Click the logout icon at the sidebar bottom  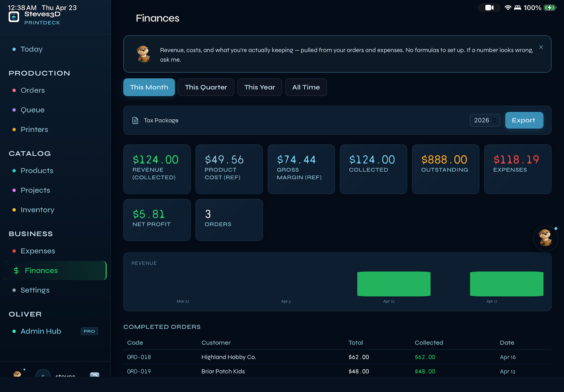tap(95, 375)
